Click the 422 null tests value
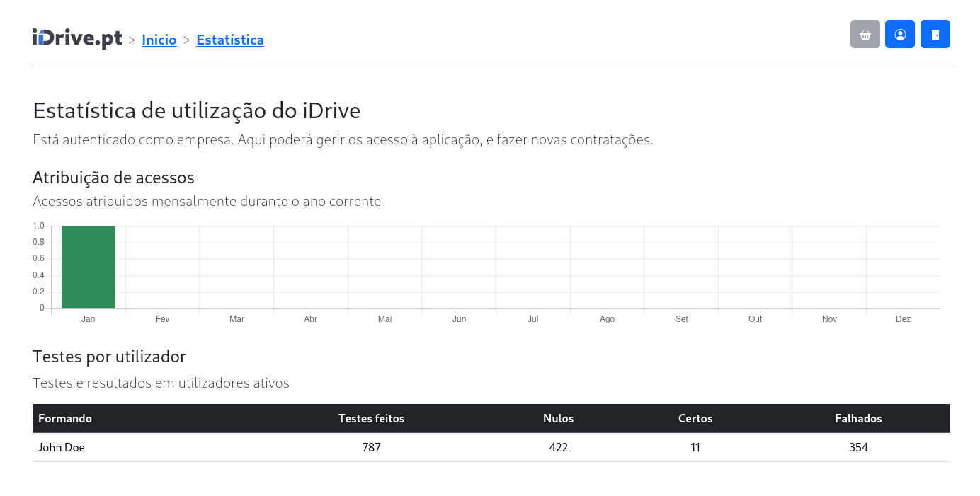Viewport: 980px width, 496px height. (558, 447)
